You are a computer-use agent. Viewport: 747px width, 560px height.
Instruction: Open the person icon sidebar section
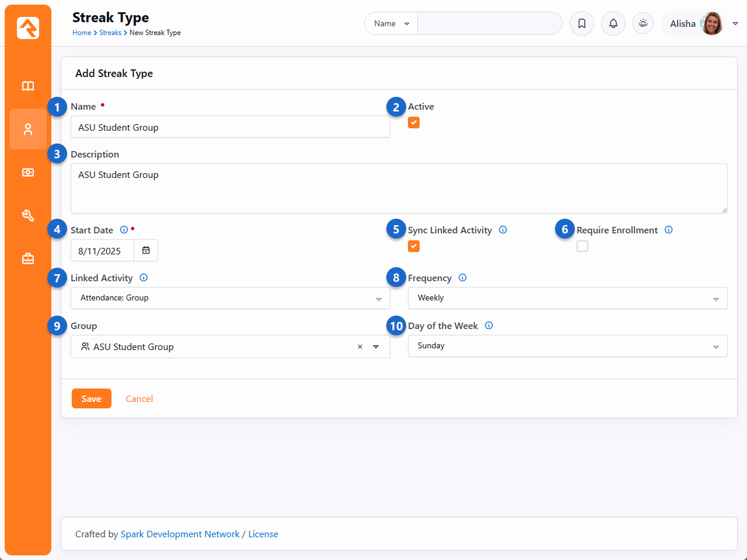point(28,129)
